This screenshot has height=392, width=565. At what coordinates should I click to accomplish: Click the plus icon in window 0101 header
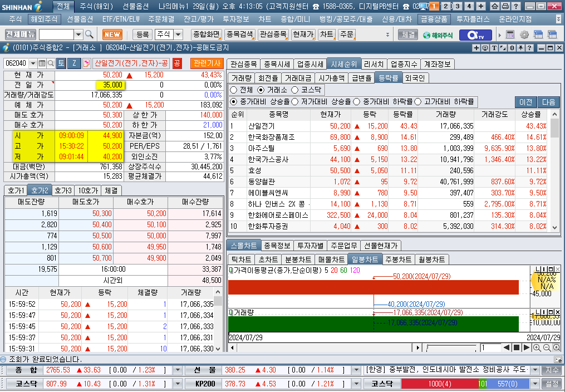[x=476, y=48]
